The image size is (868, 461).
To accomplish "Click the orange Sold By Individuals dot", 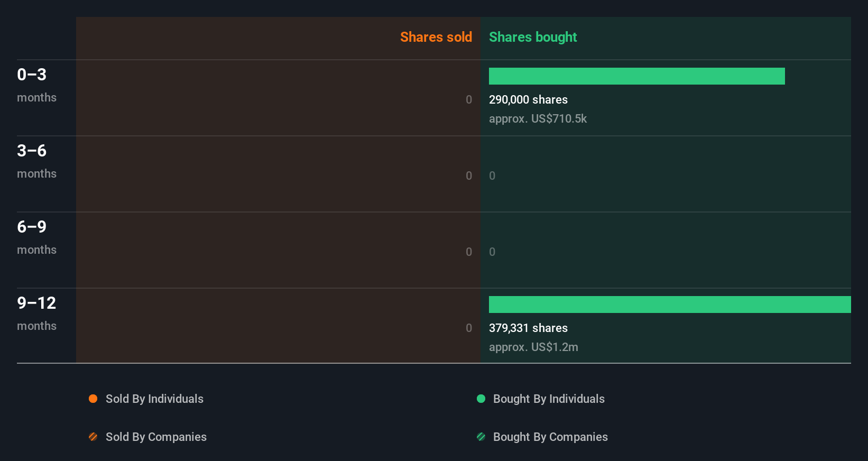I will click(93, 399).
